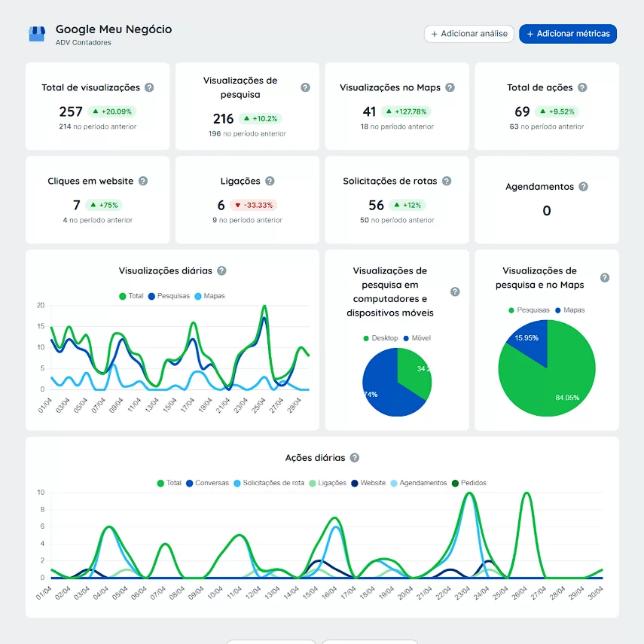Click help icon beside Agendamentos
Image resolution: width=644 pixels, height=644 pixels.
tap(583, 187)
